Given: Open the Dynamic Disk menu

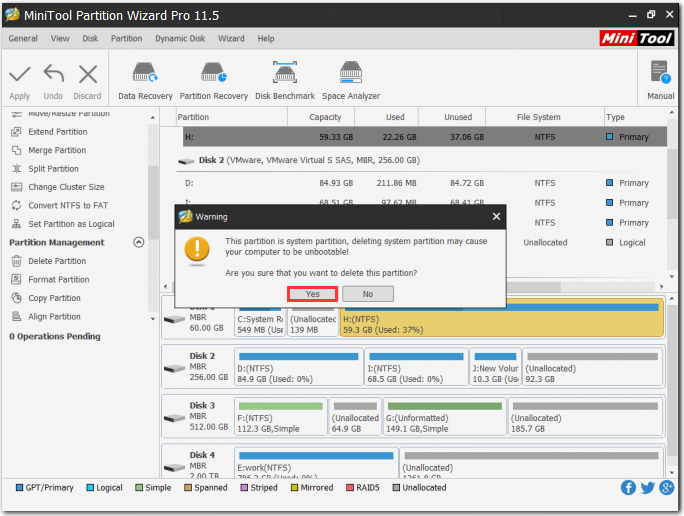Looking at the screenshot, I should (x=180, y=38).
